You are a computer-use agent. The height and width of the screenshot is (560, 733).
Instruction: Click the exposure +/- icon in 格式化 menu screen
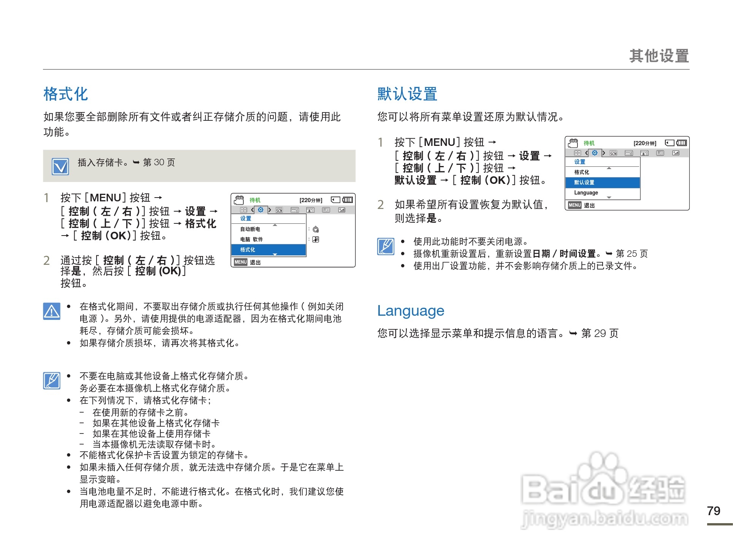pyautogui.click(x=341, y=210)
